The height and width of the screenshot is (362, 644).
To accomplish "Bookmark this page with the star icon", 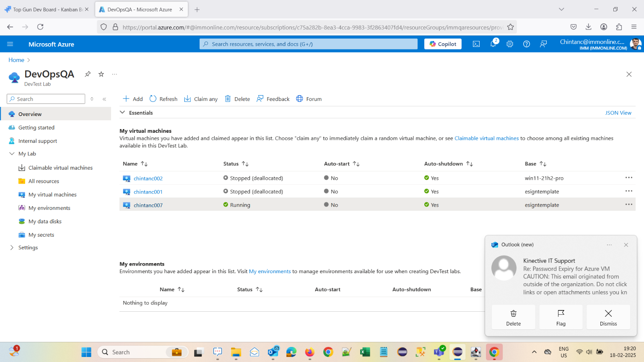I will 510,27.
